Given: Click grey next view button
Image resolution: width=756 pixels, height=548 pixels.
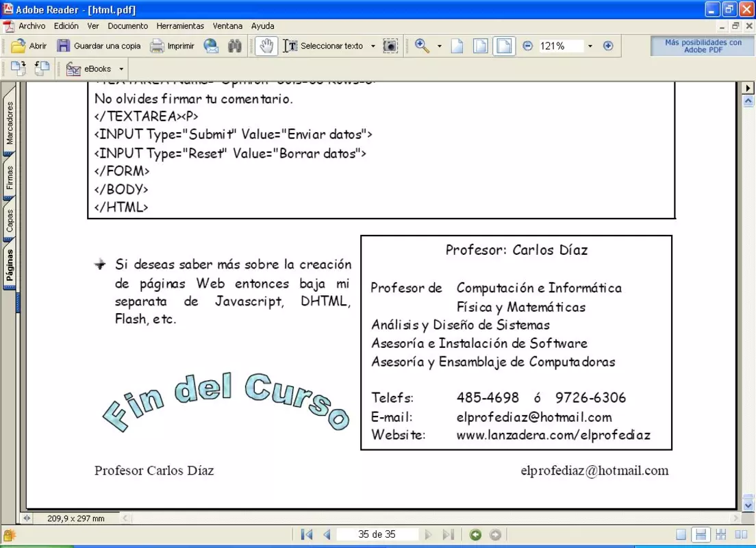Looking at the screenshot, I should tap(495, 534).
